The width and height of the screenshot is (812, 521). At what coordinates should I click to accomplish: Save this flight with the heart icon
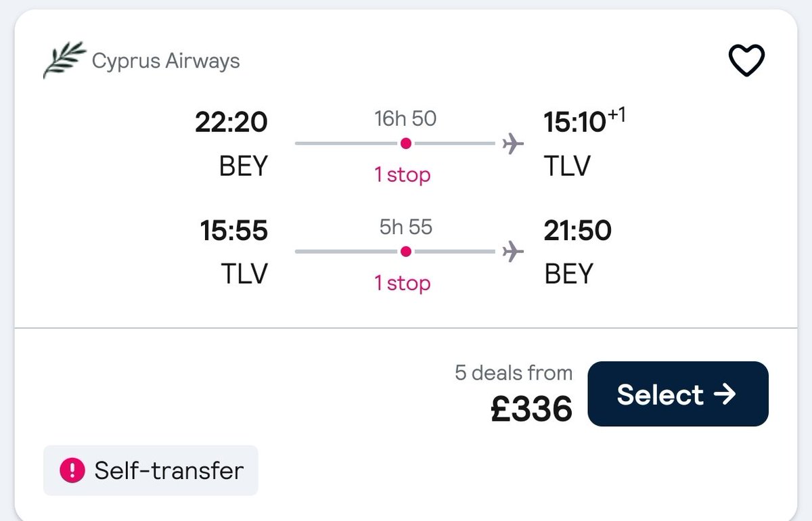pyautogui.click(x=746, y=61)
